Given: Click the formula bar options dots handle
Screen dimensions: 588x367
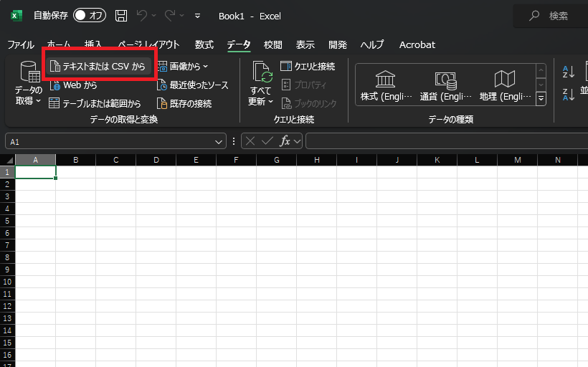Looking at the screenshot, I should pyautogui.click(x=234, y=141).
